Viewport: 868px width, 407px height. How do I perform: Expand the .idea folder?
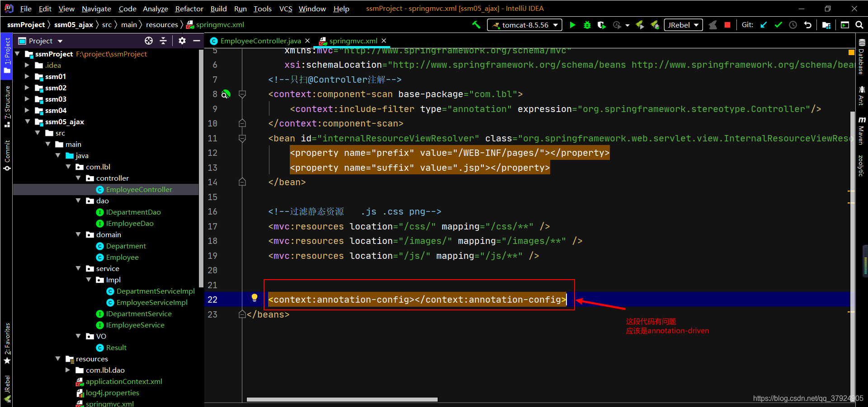[x=27, y=65]
